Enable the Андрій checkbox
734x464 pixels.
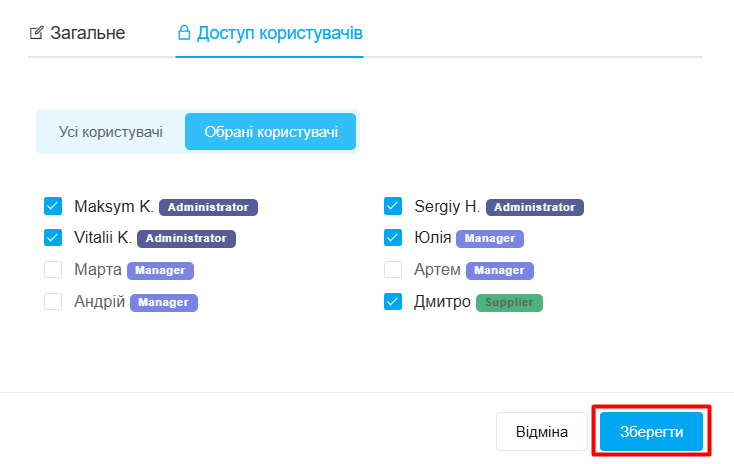pyautogui.click(x=53, y=301)
